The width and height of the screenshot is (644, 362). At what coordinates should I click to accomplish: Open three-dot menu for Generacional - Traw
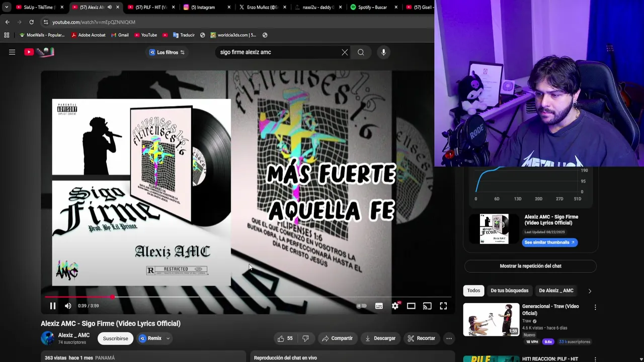[x=595, y=307]
